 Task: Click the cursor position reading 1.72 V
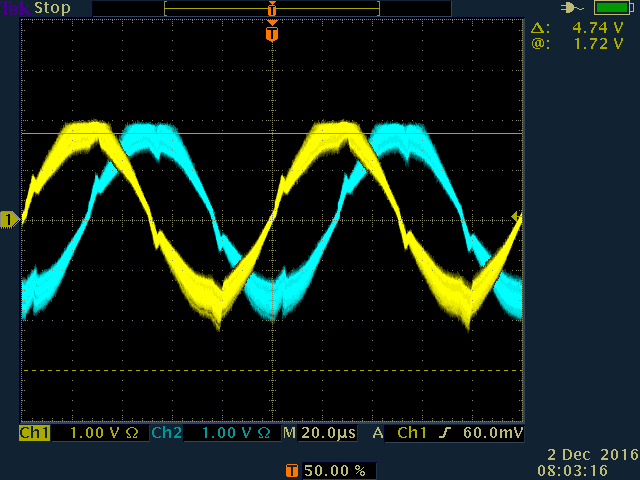(599, 44)
